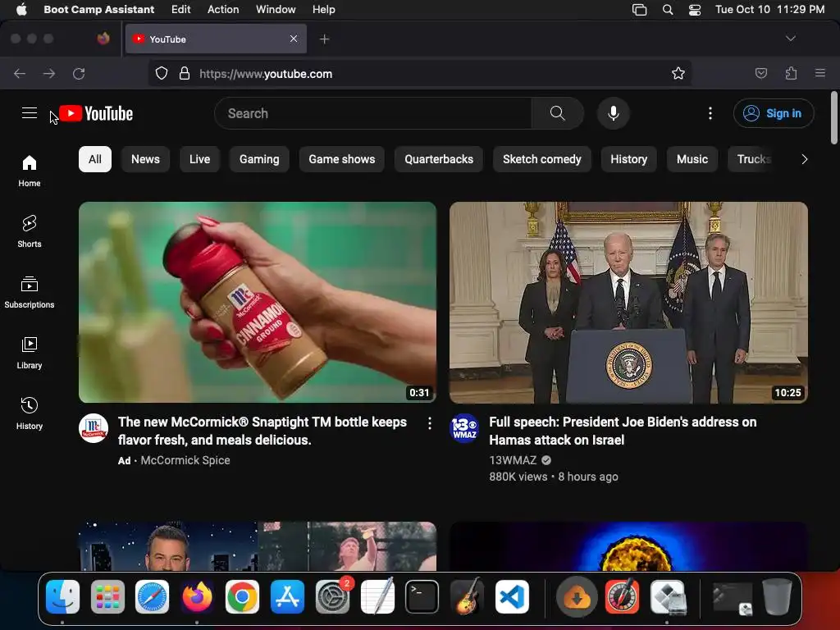Image resolution: width=840 pixels, height=630 pixels.
Task: Show site security lock info
Action: 185,73
